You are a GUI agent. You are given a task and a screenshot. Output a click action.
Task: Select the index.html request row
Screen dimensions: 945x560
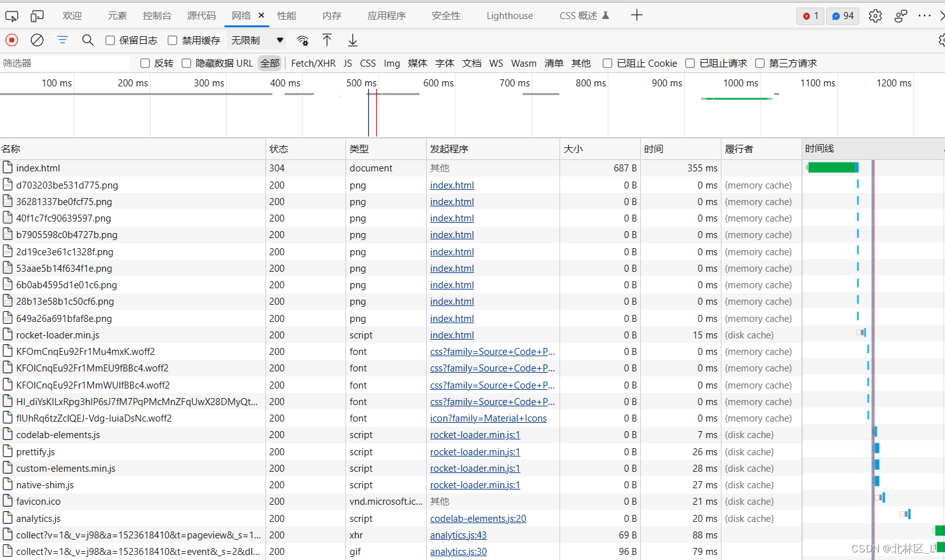click(401, 168)
